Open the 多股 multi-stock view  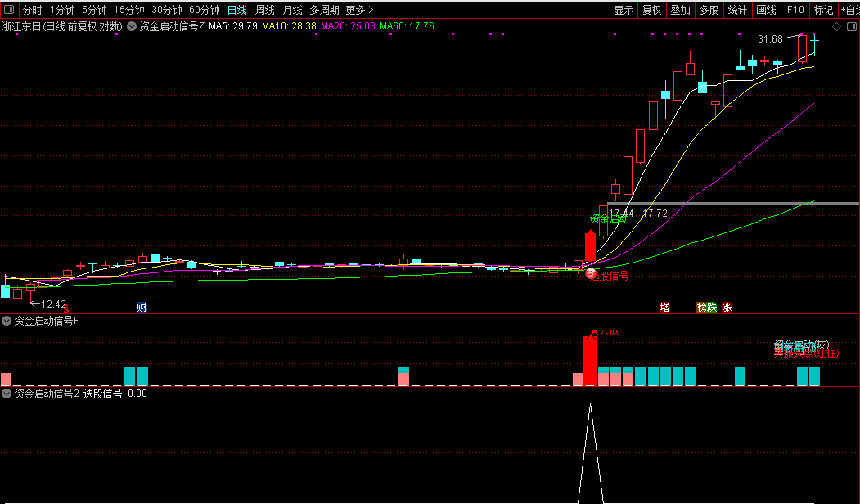click(x=709, y=10)
